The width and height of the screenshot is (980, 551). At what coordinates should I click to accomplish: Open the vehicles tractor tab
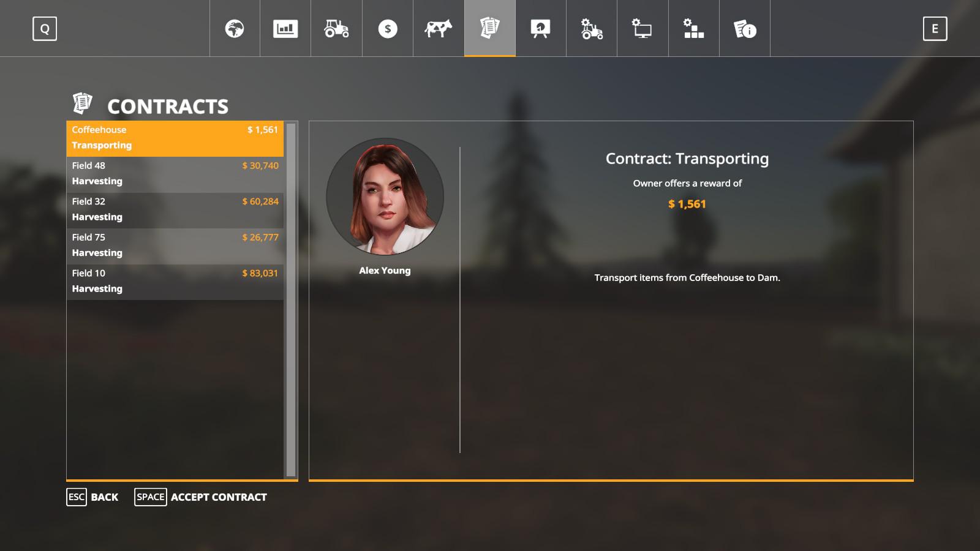tap(336, 29)
